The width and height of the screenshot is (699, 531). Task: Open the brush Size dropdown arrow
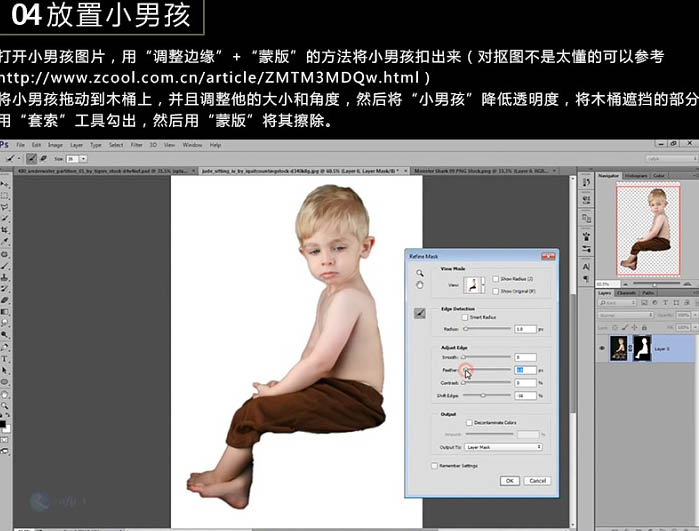pyautogui.click(x=83, y=159)
